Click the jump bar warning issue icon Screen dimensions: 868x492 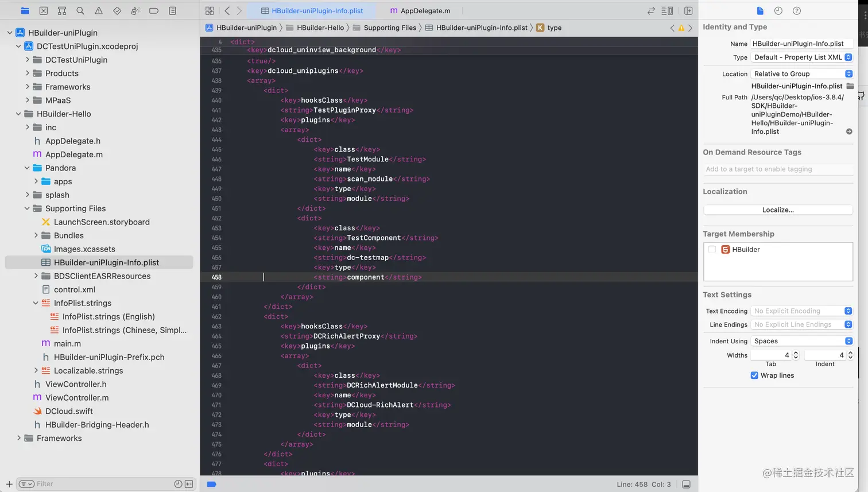(681, 28)
